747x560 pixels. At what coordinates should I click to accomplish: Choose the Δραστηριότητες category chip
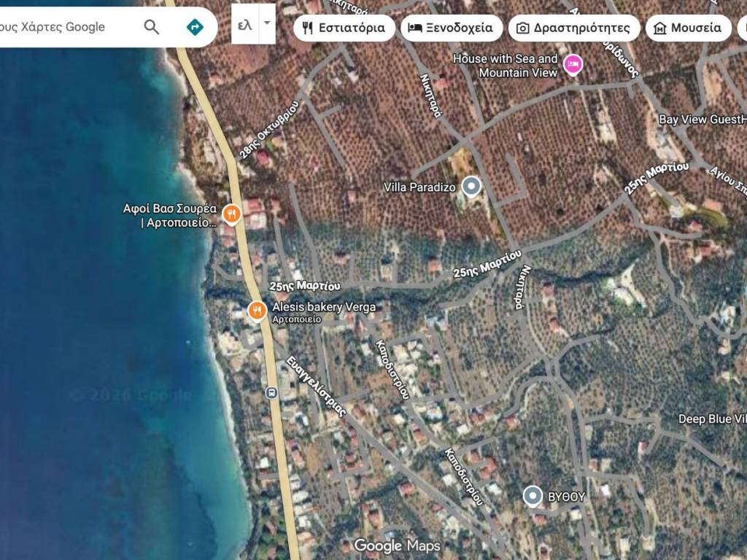[x=573, y=28]
